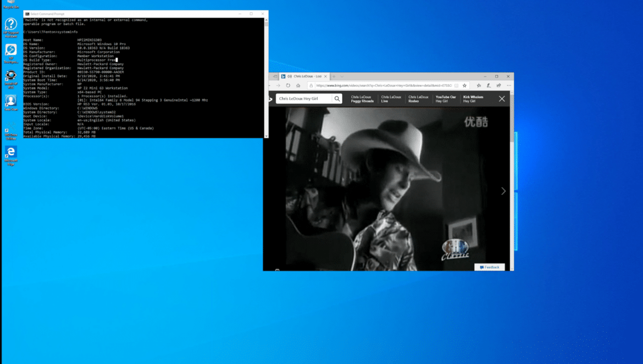
Task: Open new tab with plus button
Action: 334,76
